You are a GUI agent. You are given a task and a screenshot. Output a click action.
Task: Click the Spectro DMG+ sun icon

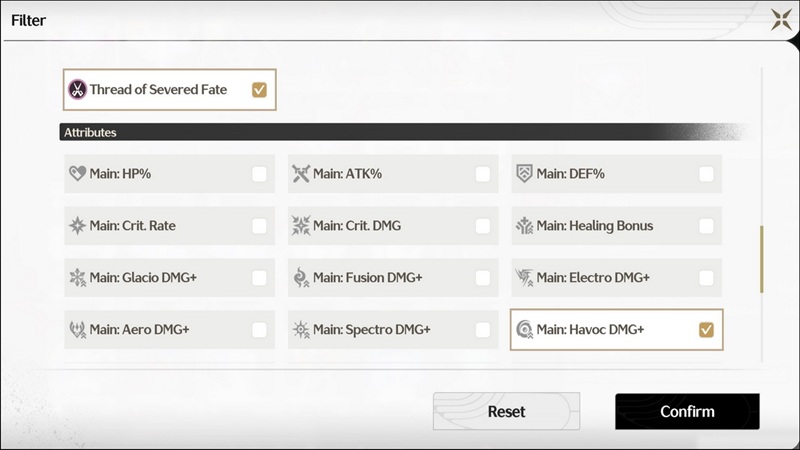pos(301,330)
